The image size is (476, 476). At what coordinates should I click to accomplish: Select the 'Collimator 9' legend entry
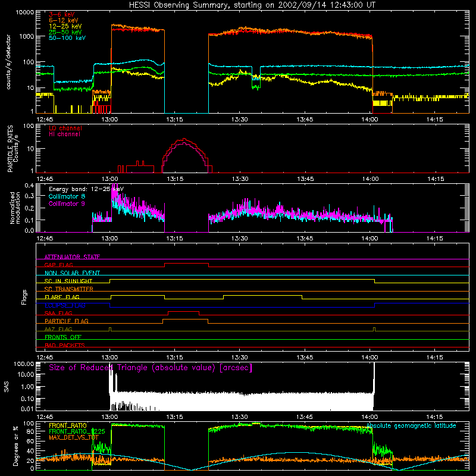pos(67,203)
